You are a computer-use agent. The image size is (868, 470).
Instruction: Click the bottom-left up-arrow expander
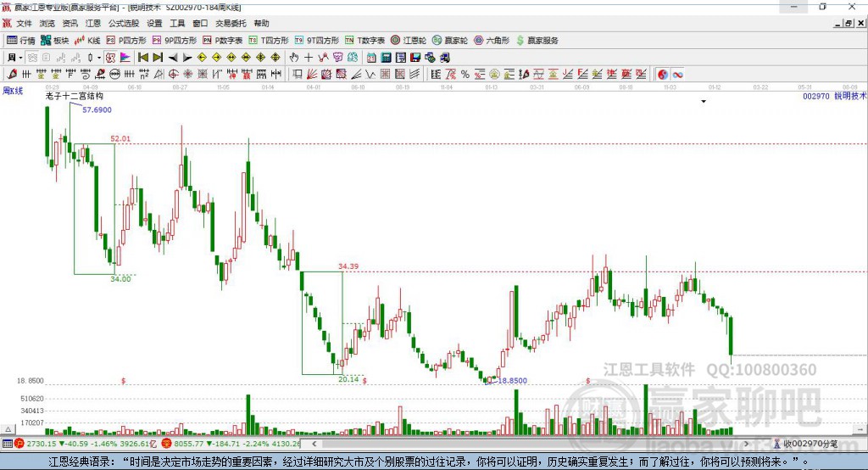click(x=8, y=429)
